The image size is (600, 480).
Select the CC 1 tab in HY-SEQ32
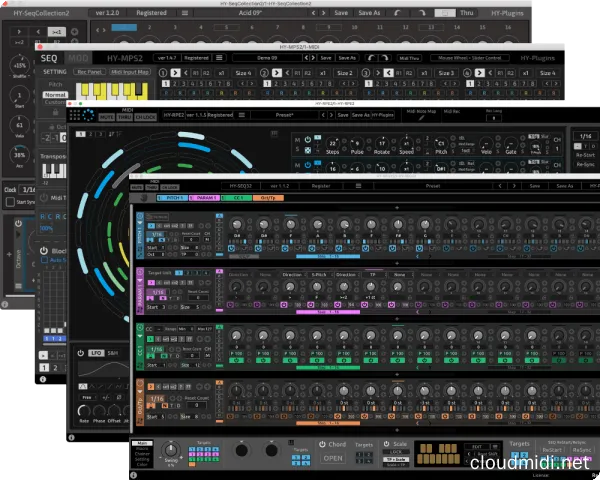point(236,198)
